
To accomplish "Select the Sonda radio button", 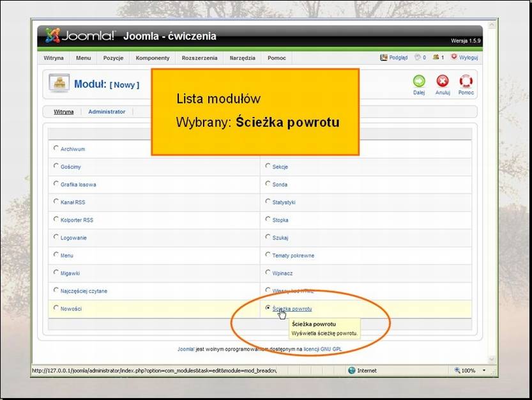I will (x=268, y=183).
